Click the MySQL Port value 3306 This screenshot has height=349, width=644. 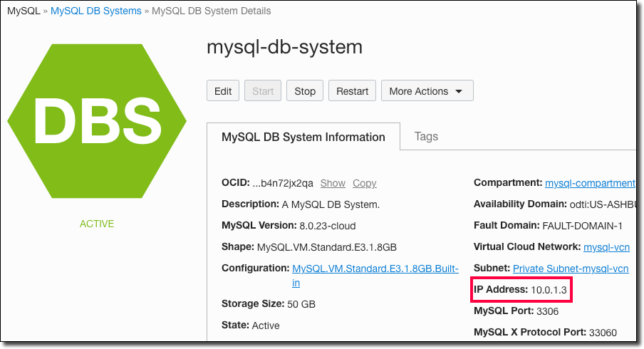549,311
